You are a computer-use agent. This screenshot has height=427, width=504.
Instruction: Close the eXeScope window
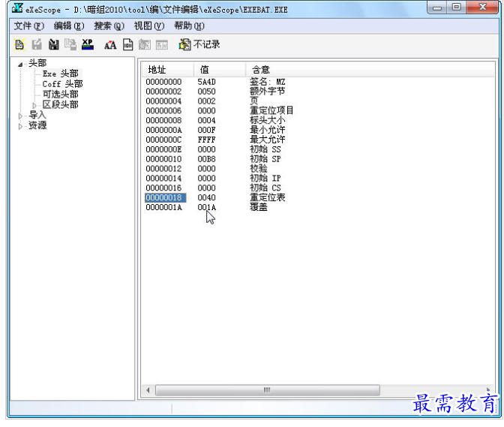point(482,8)
